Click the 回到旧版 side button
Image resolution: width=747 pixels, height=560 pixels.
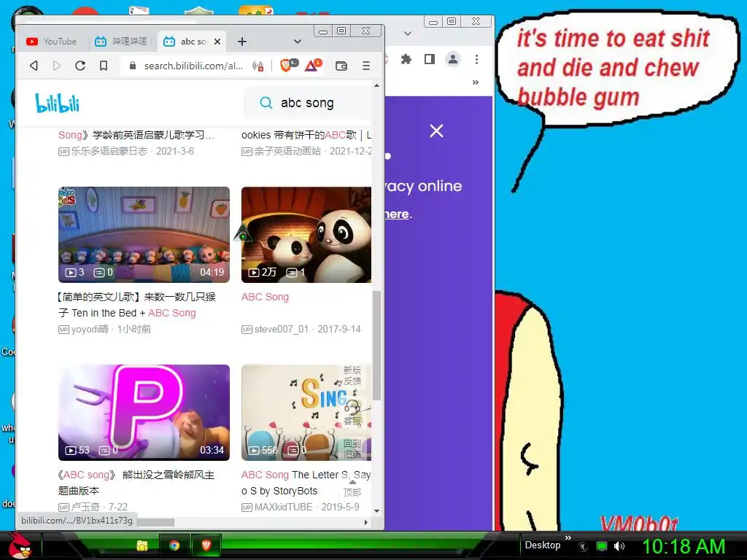click(352, 449)
